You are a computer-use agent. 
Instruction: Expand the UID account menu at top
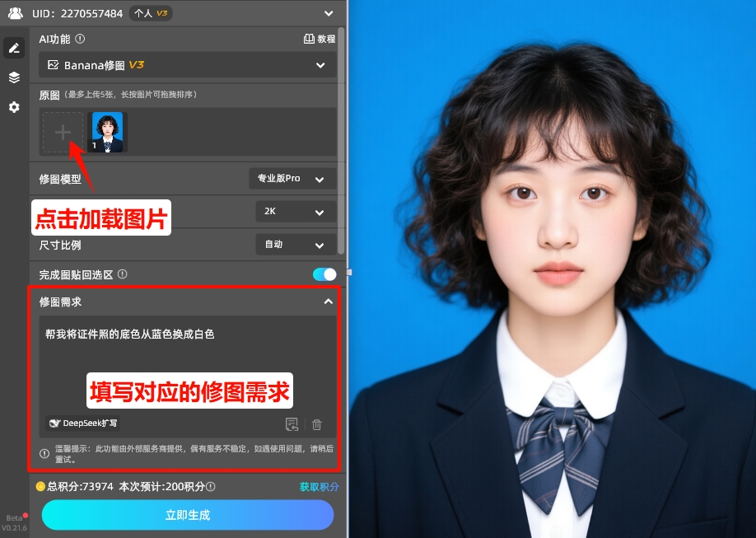coord(328,13)
